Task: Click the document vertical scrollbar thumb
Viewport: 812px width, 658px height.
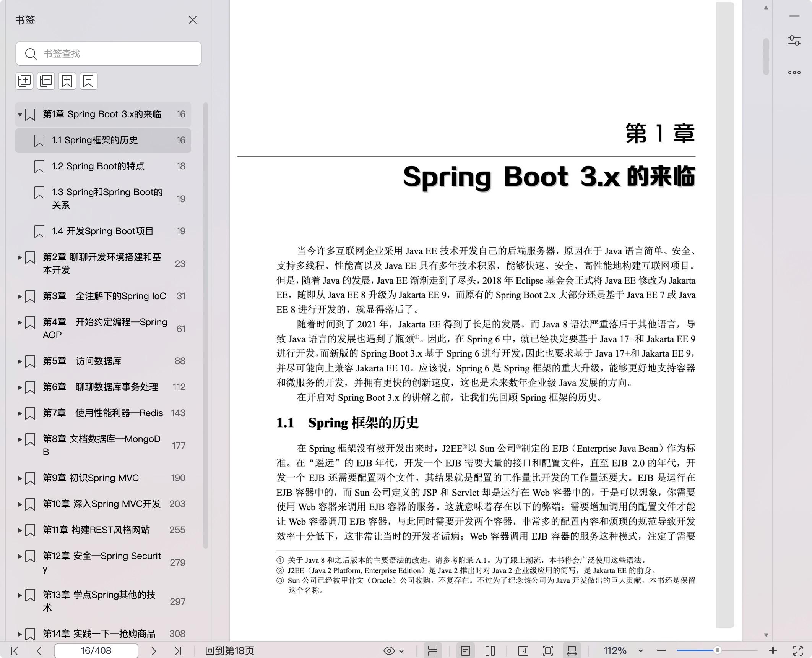Action: coord(766,57)
